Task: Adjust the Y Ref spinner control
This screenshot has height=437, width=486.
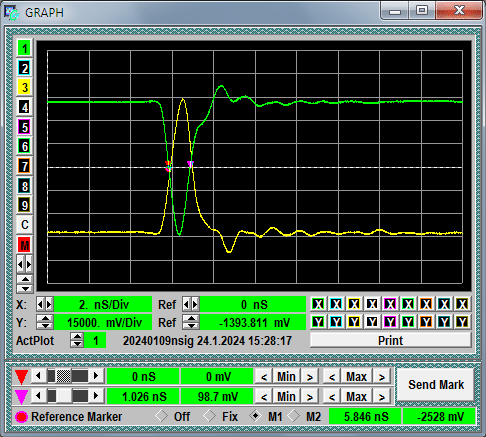Action: click(191, 322)
